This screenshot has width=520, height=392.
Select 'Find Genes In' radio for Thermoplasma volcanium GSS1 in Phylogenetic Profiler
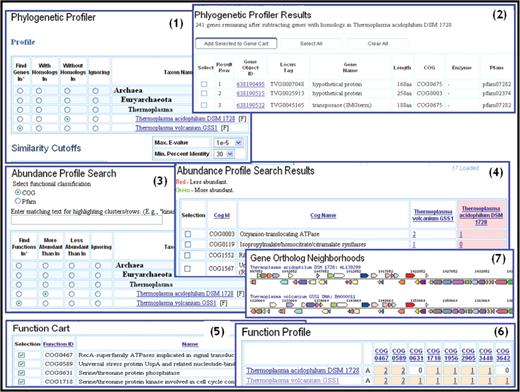[20, 128]
